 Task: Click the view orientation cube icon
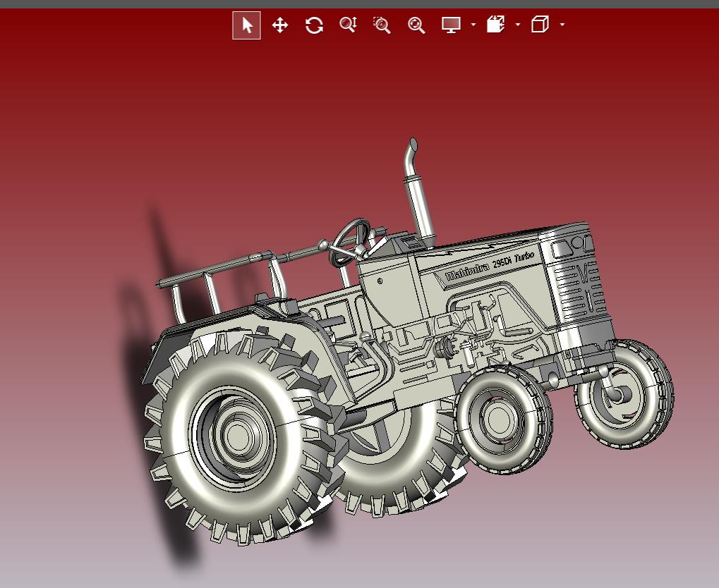(540, 24)
